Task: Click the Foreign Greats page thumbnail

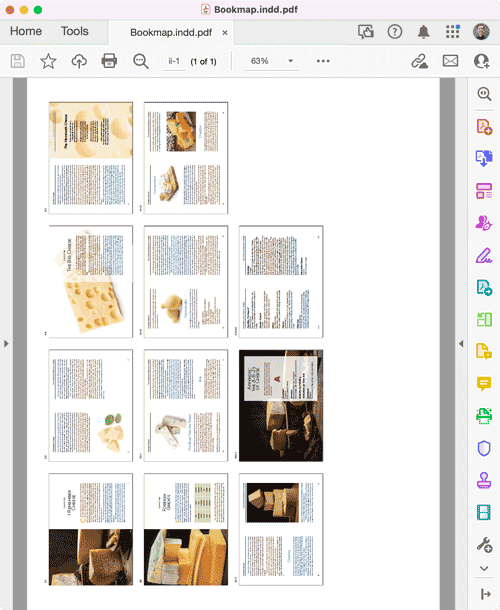Action: 186,529
